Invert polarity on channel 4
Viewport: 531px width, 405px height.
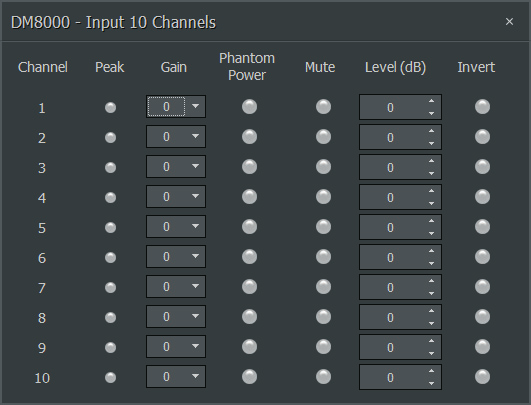tap(483, 197)
